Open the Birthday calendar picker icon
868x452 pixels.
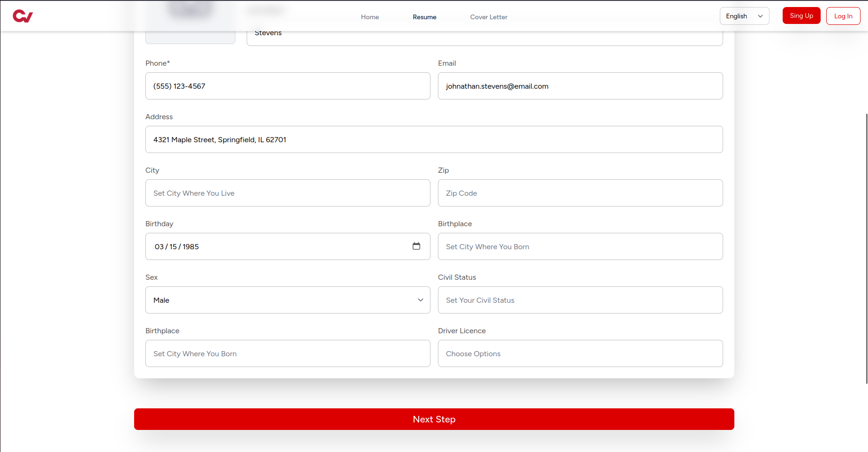tap(416, 246)
